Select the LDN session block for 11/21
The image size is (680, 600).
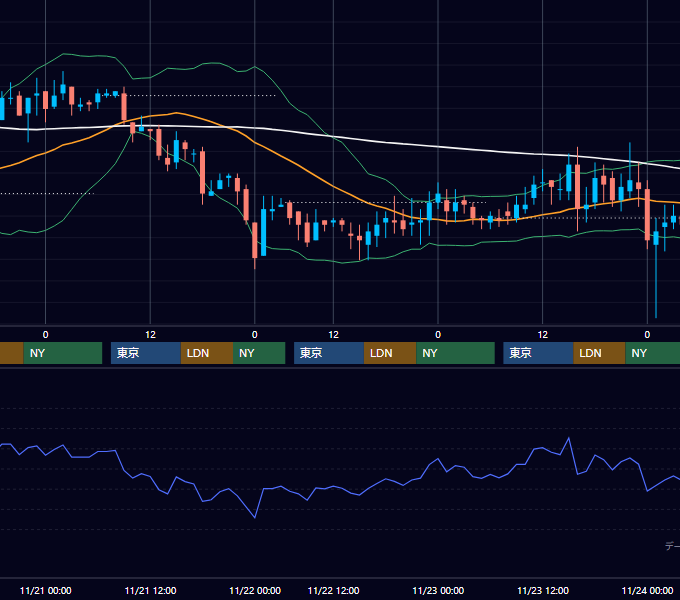click(207, 353)
